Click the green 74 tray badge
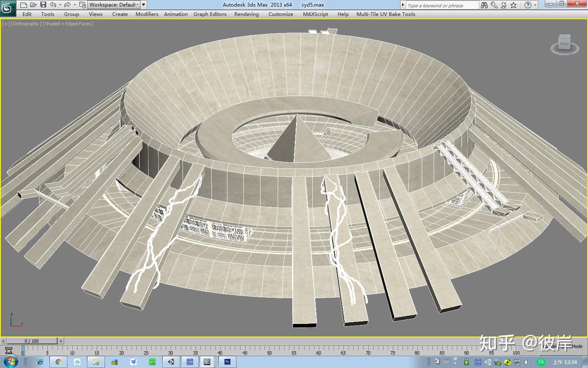The image size is (588, 368). 541,362
